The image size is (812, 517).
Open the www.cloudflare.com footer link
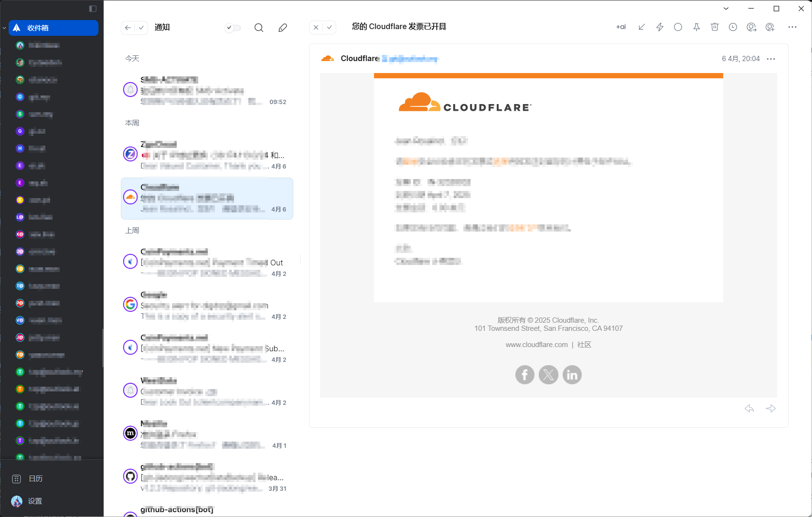tap(536, 345)
